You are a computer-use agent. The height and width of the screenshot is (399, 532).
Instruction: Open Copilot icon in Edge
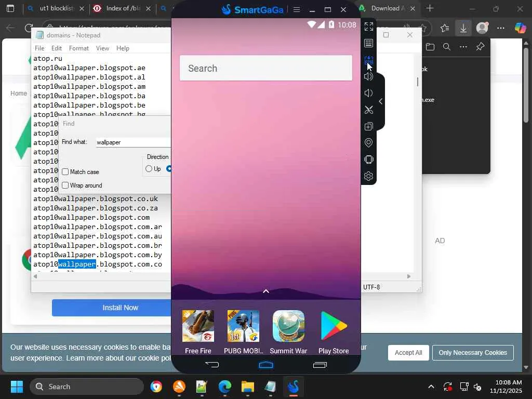pos(520,28)
